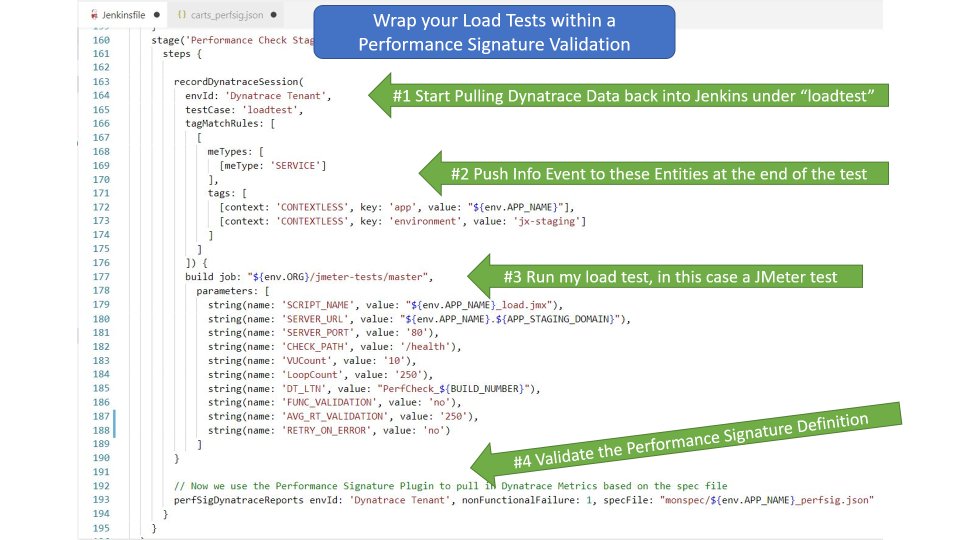This screenshot has height=540, width=960.
Task: Select line number 195 in the gutter
Action: 101,528
